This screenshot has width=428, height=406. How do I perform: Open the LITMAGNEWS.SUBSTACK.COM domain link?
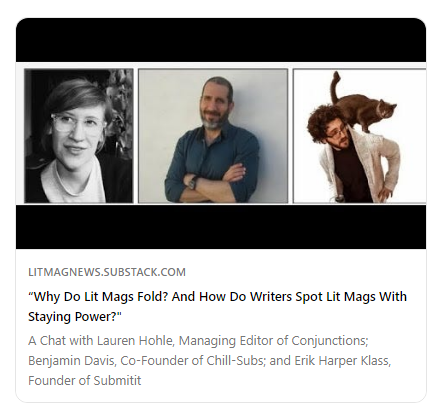click(107, 272)
